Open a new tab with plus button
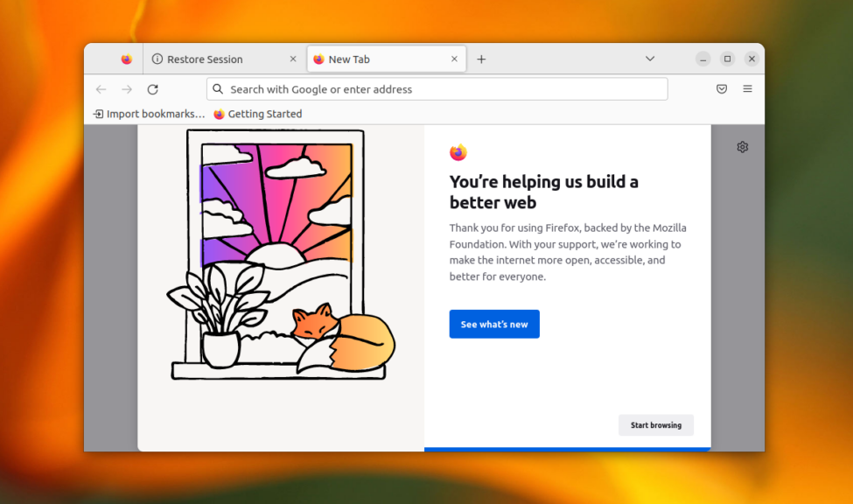The height and width of the screenshot is (504, 853). point(481,59)
